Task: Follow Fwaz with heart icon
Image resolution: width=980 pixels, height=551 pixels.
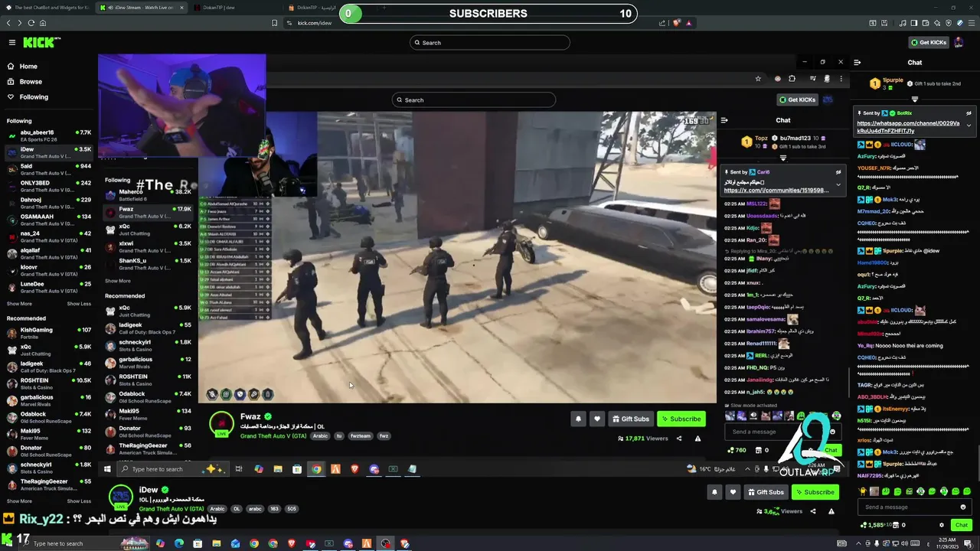Action: pyautogui.click(x=597, y=419)
